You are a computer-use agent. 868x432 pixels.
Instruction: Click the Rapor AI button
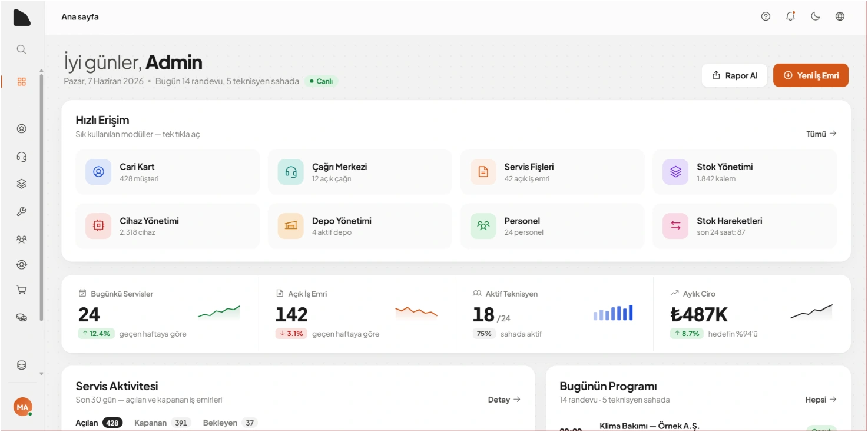click(x=734, y=75)
